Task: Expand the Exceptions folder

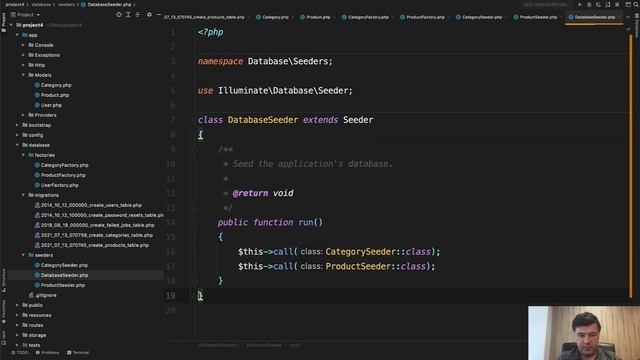Action: click(x=23, y=55)
